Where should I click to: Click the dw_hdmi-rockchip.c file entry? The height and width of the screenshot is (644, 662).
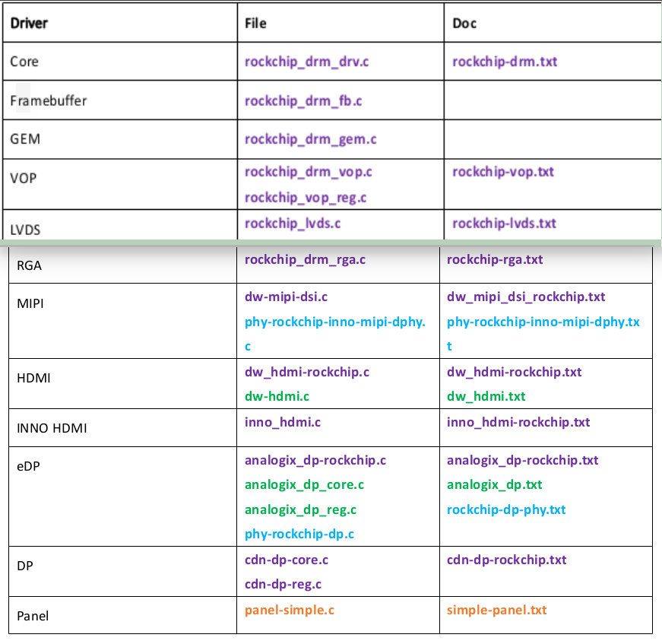click(x=307, y=372)
